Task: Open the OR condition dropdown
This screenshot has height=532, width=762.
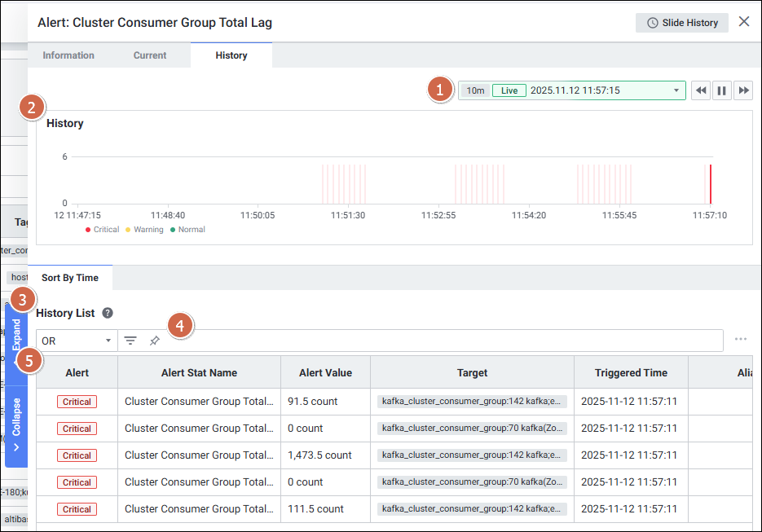Action: [77, 341]
